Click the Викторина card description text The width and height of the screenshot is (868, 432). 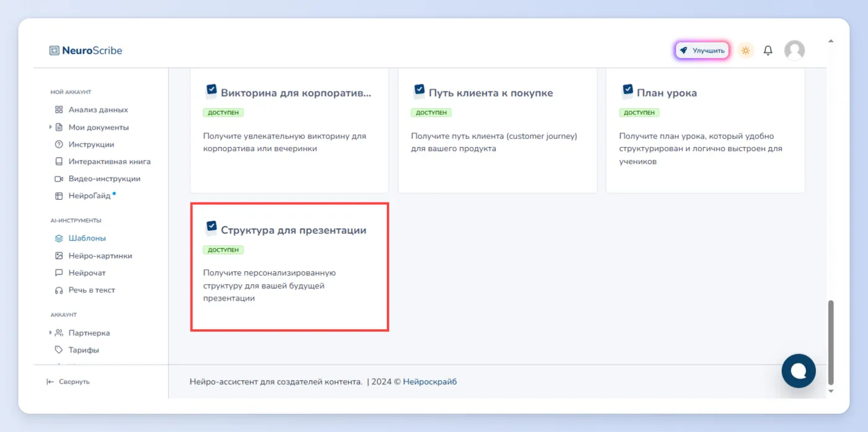coord(285,143)
